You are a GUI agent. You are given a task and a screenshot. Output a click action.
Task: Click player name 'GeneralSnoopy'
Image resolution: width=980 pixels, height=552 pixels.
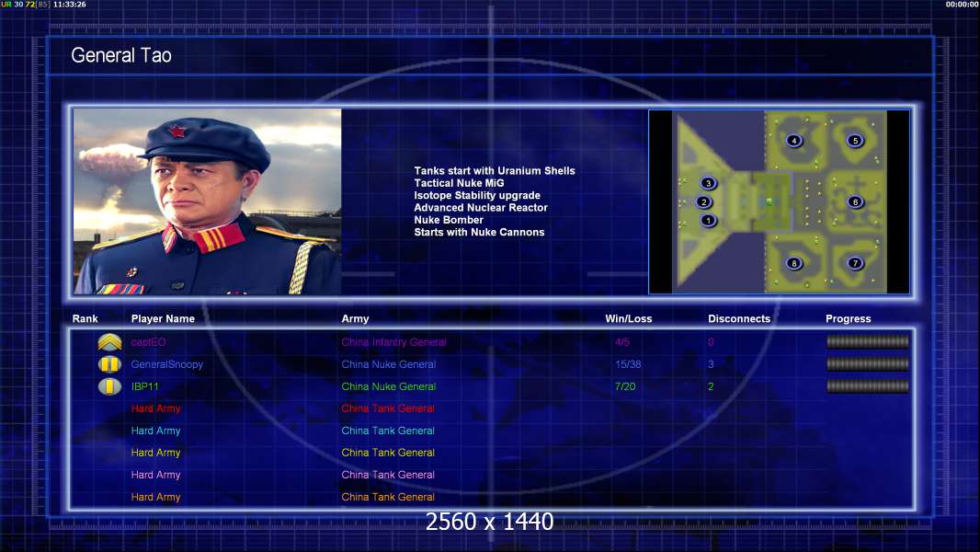point(167,364)
